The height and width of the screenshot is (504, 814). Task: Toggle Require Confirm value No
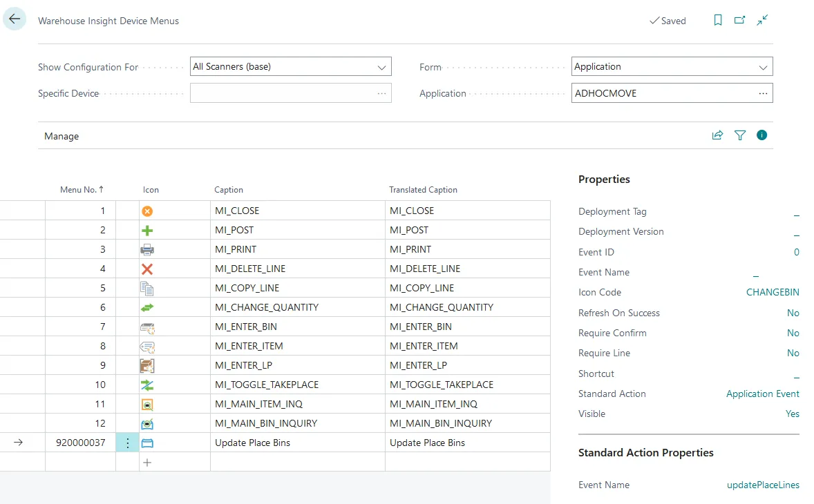pyautogui.click(x=793, y=333)
